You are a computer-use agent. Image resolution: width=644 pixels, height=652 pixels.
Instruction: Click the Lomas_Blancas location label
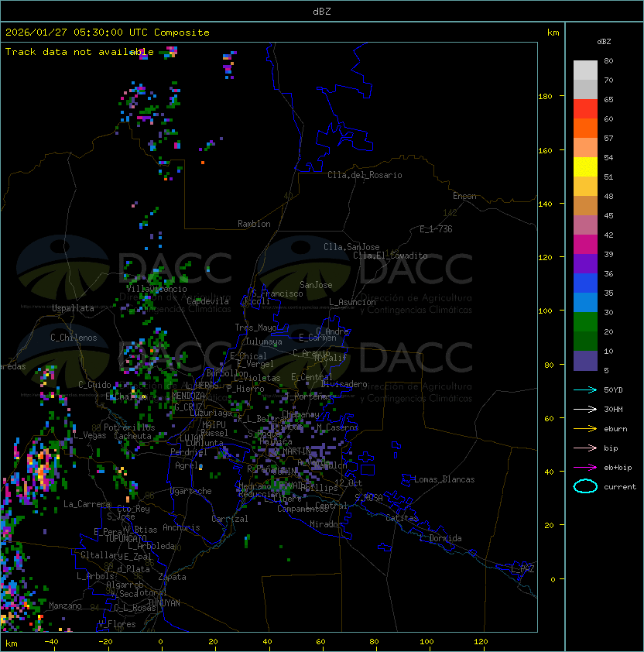tap(444, 479)
